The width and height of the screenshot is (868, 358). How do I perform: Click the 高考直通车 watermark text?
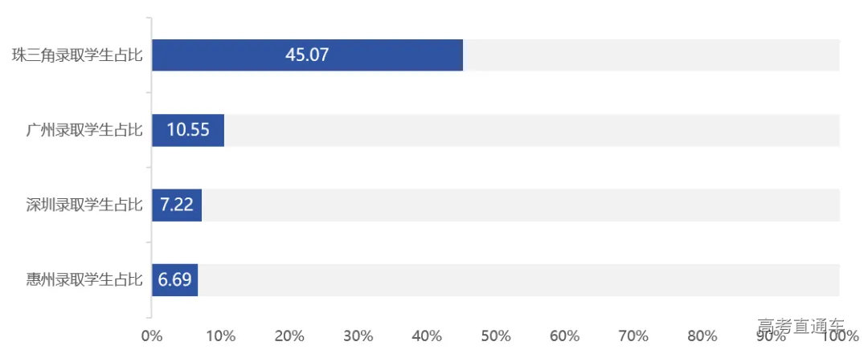800,326
